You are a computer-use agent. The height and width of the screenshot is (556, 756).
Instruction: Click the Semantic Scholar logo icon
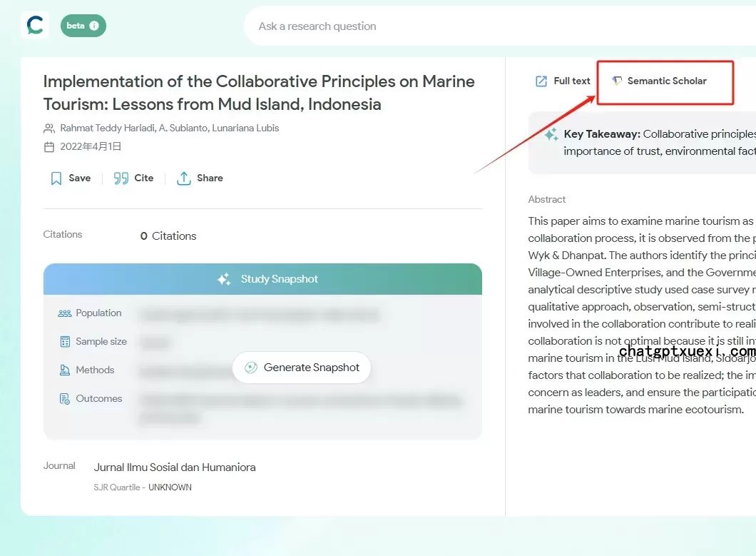pos(617,81)
